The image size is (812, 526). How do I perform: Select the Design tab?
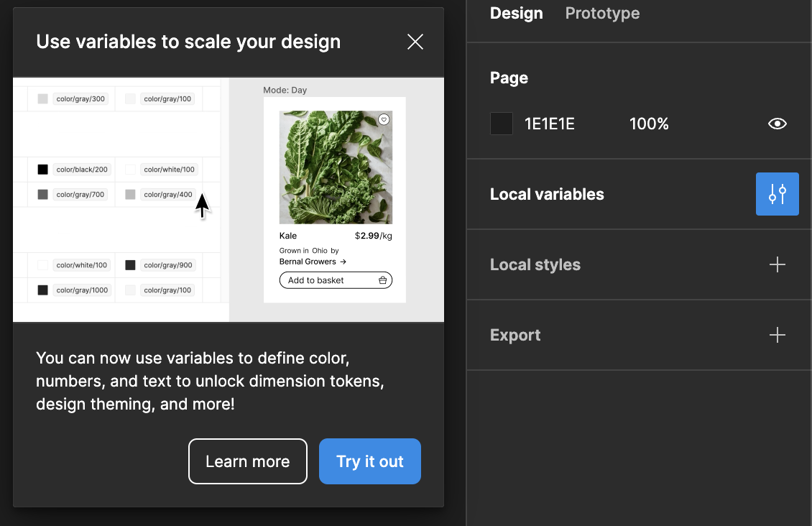coord(516,13)
